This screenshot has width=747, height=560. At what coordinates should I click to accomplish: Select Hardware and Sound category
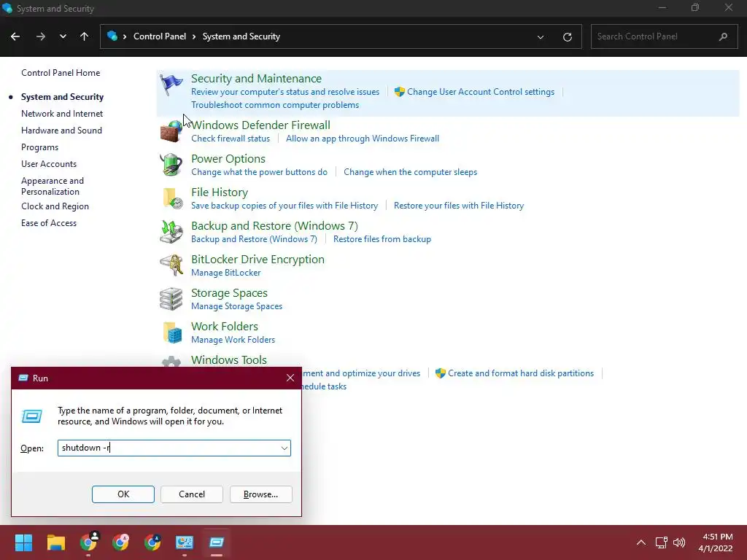tap(61, 131)
